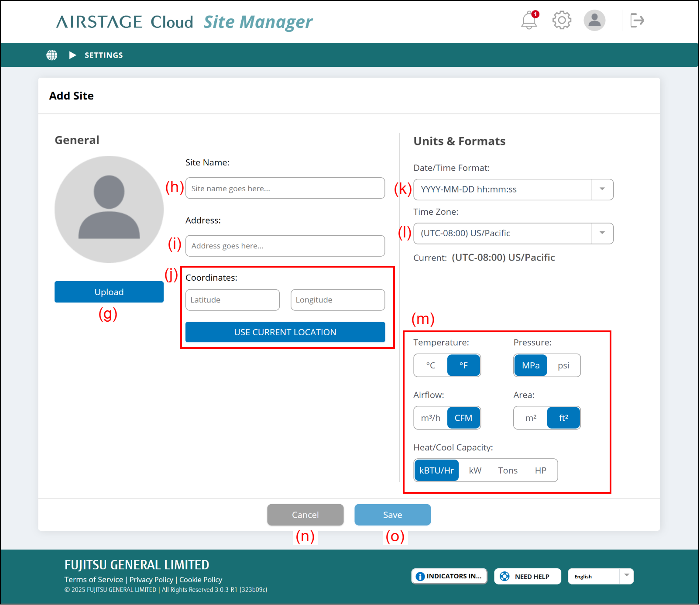
Task: Set airflow unit to m³/h
Action: (x=431, y=418)
